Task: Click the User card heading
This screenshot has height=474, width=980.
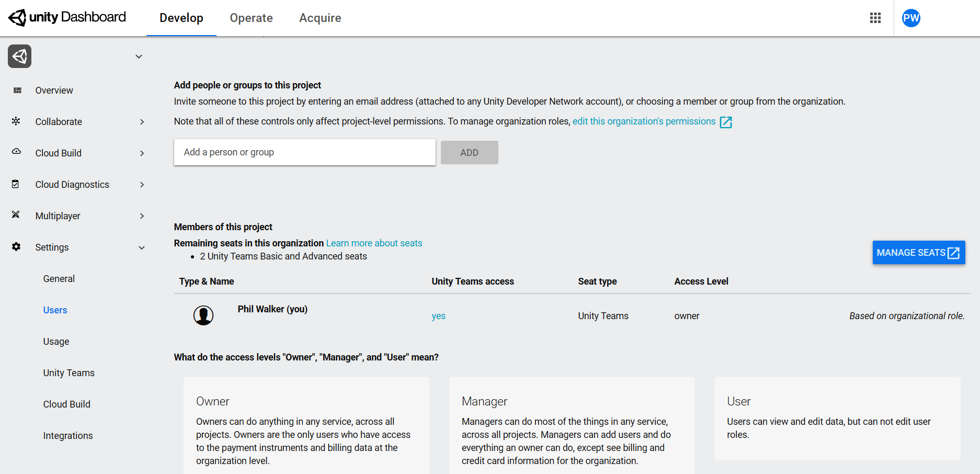Action: (x=738, y=401)
